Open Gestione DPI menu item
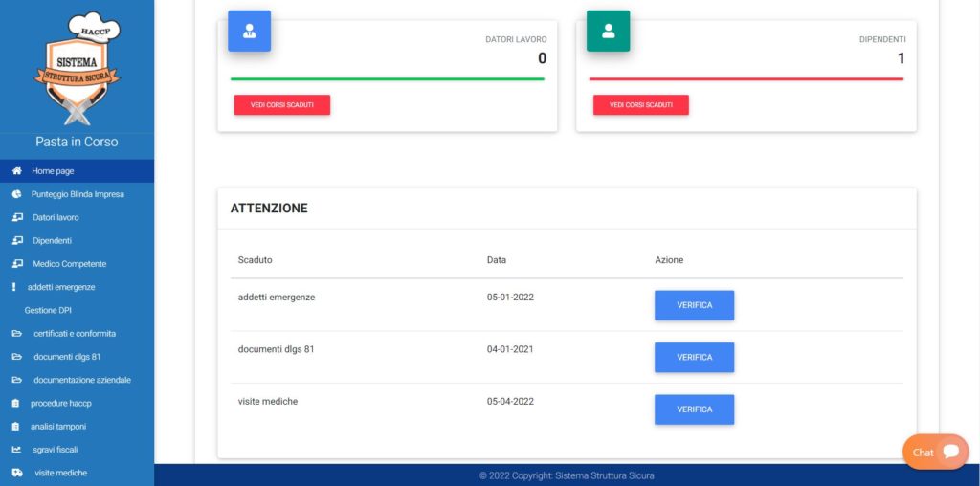980x486 pixels. point(77,311)
